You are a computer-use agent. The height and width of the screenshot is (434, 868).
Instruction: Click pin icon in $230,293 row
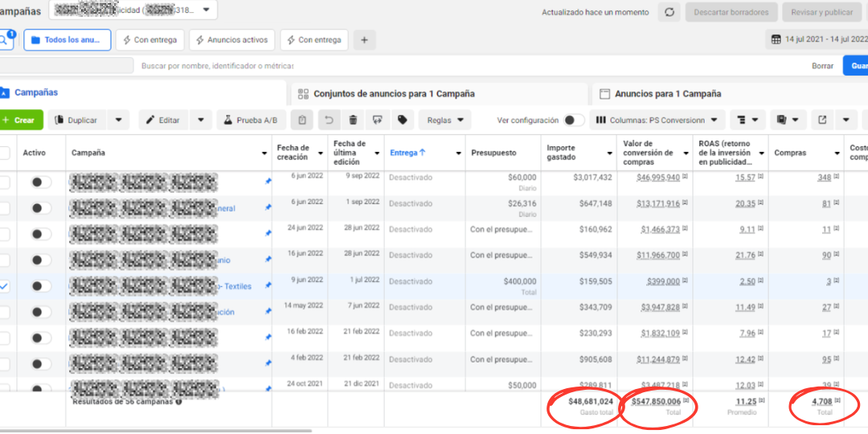click(x=268, y=337)
